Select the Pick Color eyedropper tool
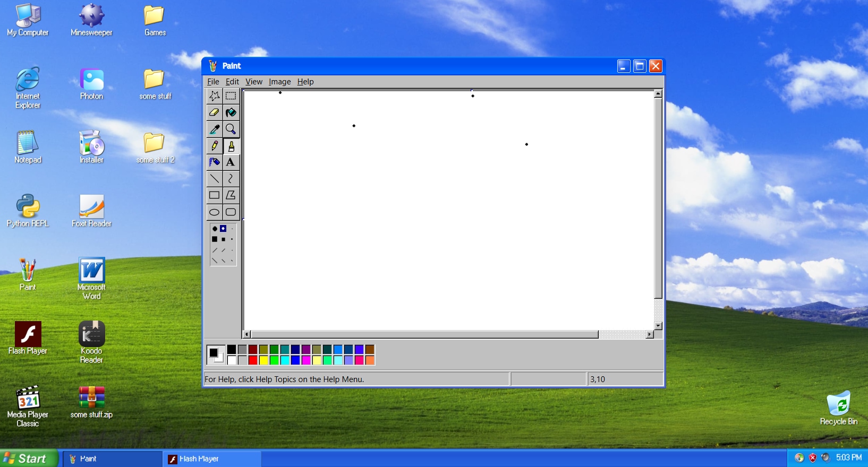Image resolution: width=868 pixels, height=467 pixels. [214, 129]
